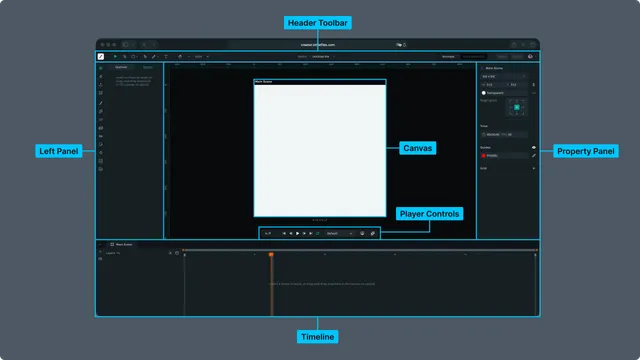This screenshot has width=640, height=360.
Task: Open the app logo menu in header toolbar
Action: coord(101,57)
